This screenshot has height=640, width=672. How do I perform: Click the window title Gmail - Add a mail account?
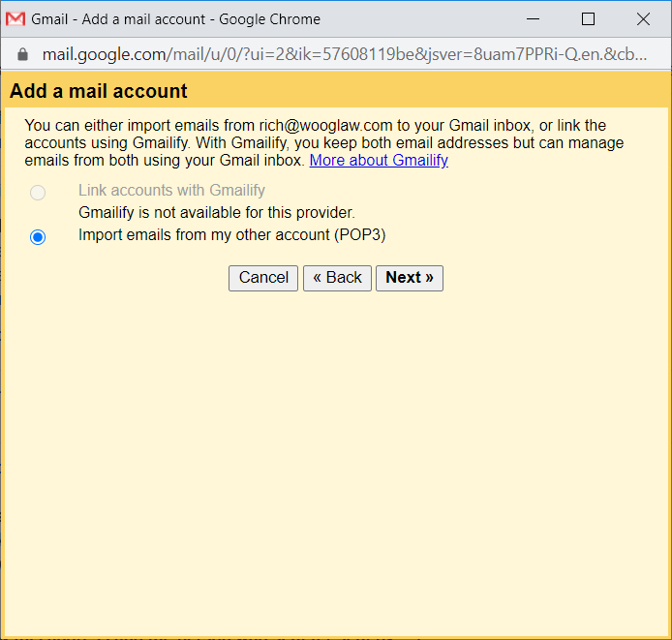[175, 19]
